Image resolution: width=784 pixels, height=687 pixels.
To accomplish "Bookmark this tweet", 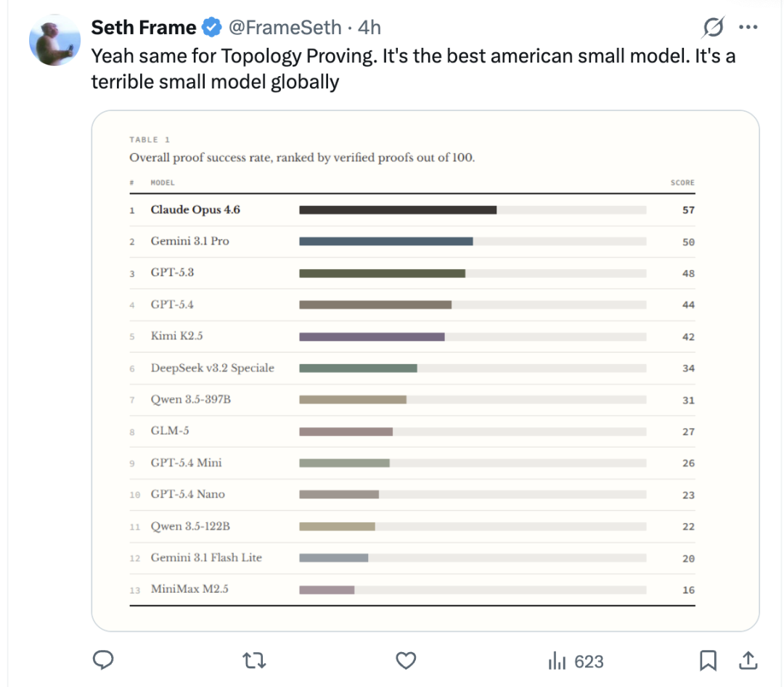I will [x=708, y=659].
